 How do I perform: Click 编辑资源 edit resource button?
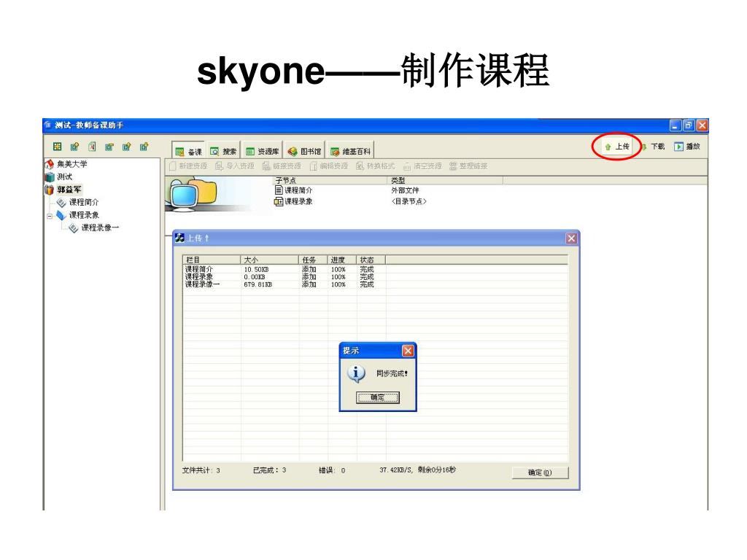click(x=329, y=166)
